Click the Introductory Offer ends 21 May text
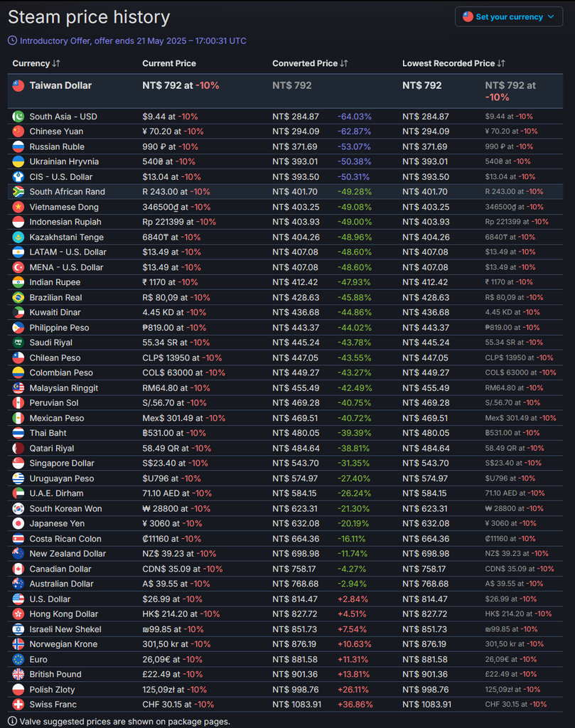Screen dimensions: 575x728 pyautogui.click(x=133, y=41)
